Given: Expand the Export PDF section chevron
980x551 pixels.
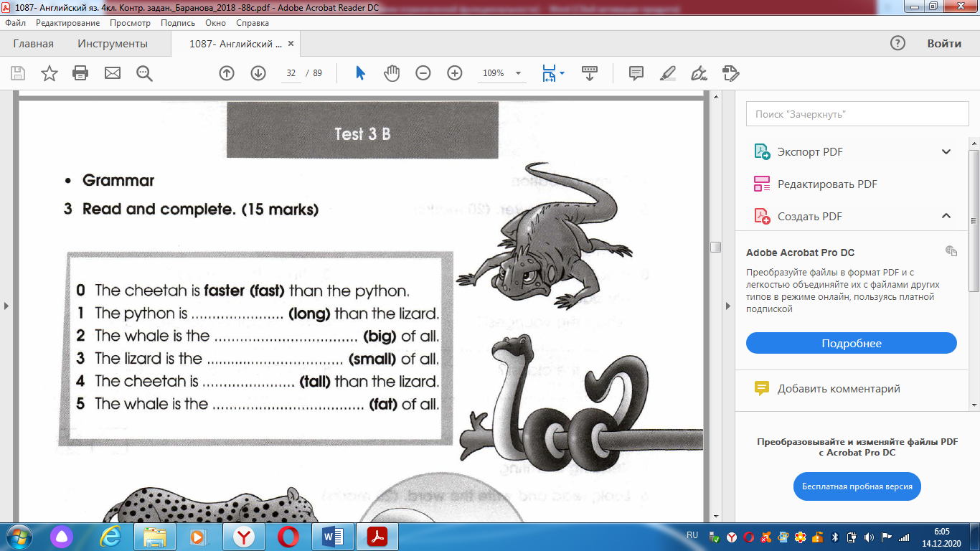Looking at the screenshot, I should (x=946, y=152).
